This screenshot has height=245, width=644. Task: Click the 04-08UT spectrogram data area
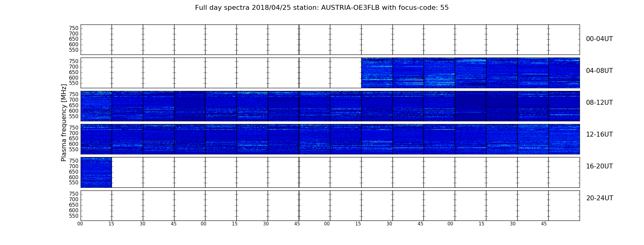(x=470, y=73)
